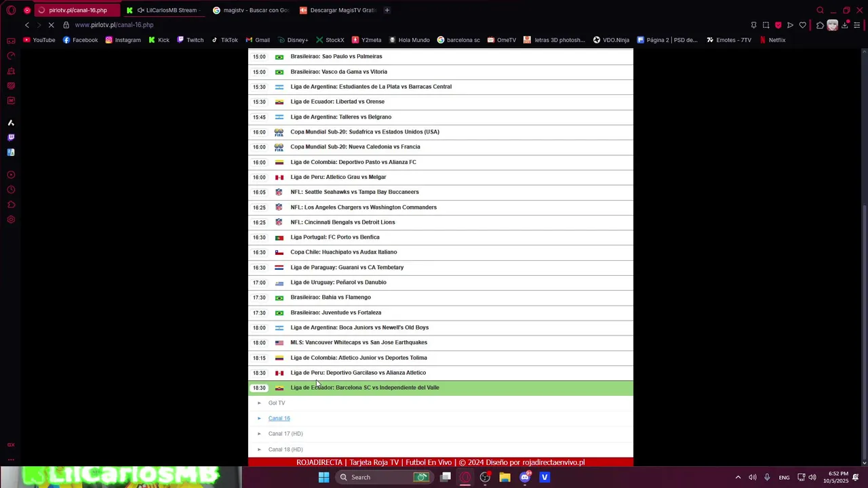This screenshot has width=868, height=488.
Task: Click the microphone tray icon
Action: pos(767,477)
